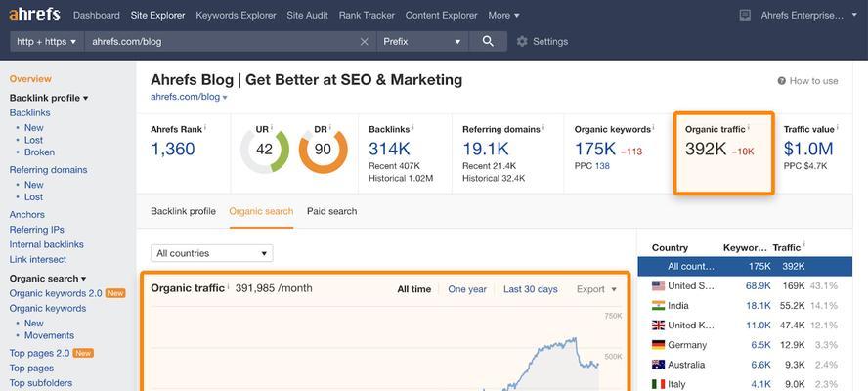The height and width of the screenshot is (391, 868).
Task: Click the PPC 138 keywords link
Action: click(x=602, y=165)
